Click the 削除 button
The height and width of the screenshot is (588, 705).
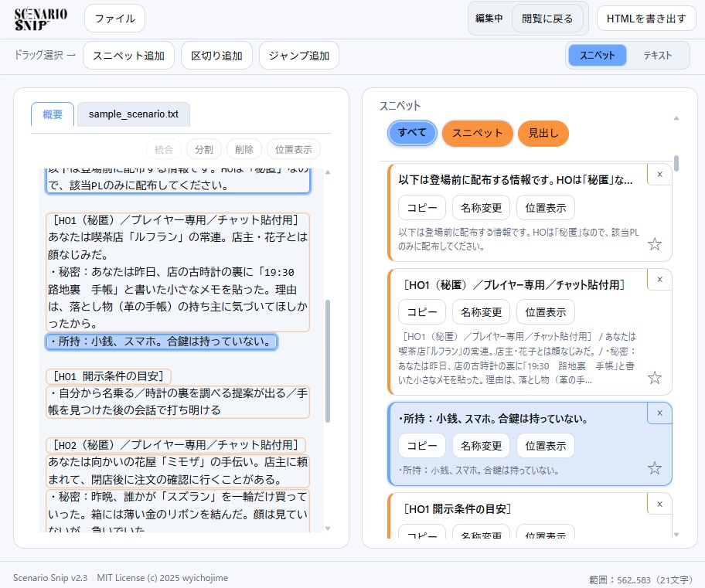(244, 149)
